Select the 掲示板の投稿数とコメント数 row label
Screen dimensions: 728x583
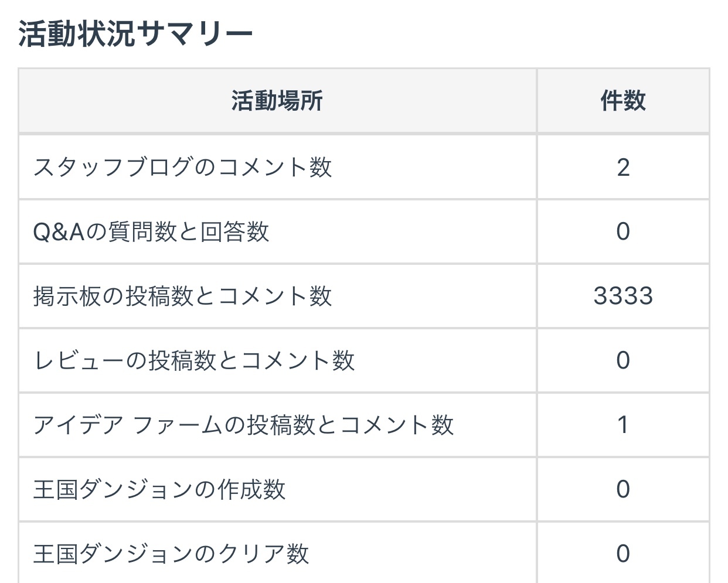[x=182, y=296]
